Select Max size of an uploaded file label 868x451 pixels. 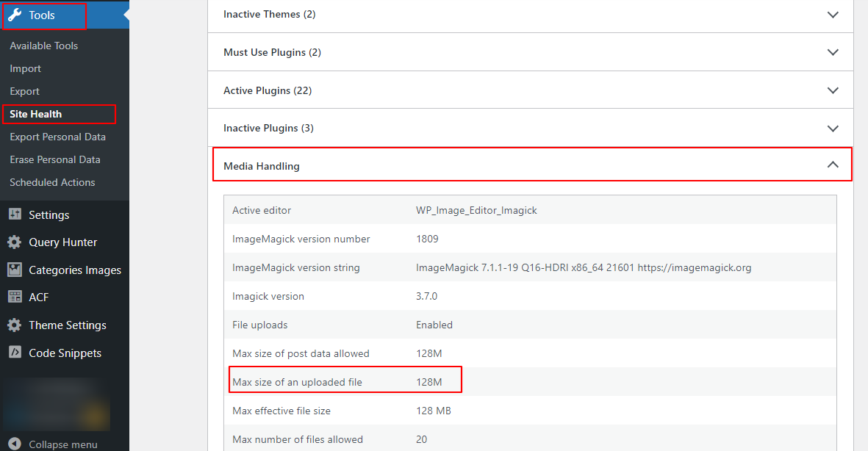pos(297,383)
